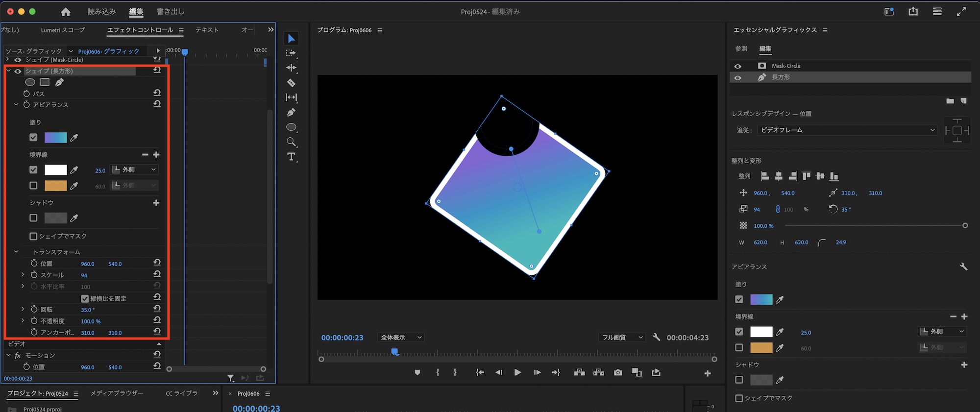
Task: Click the Export Frame camera icon
Action: [618, 373]
